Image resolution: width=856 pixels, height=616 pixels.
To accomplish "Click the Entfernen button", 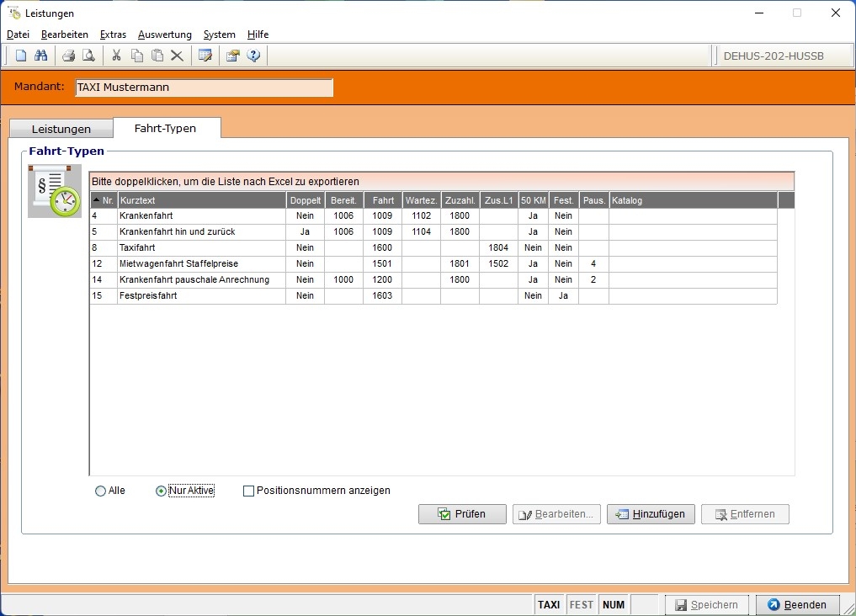I will click(745, 514).
